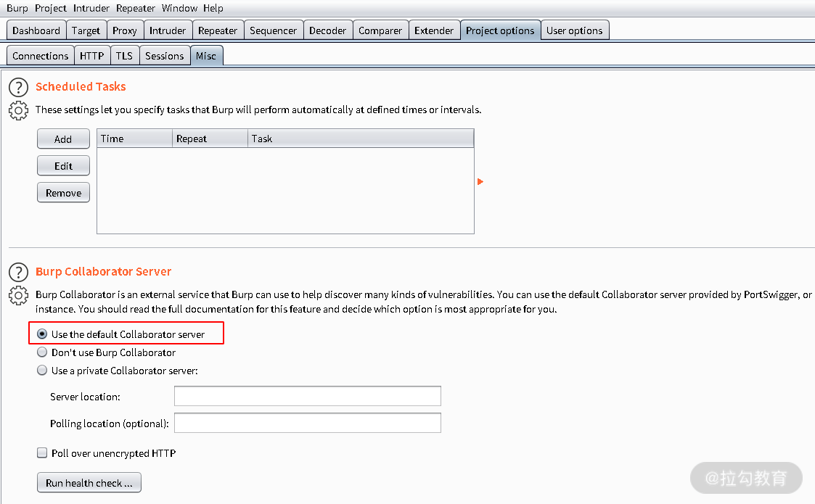Open help for Scheduled Tasks section
This screenshot has height=504, width=815.
click(19, 87)
